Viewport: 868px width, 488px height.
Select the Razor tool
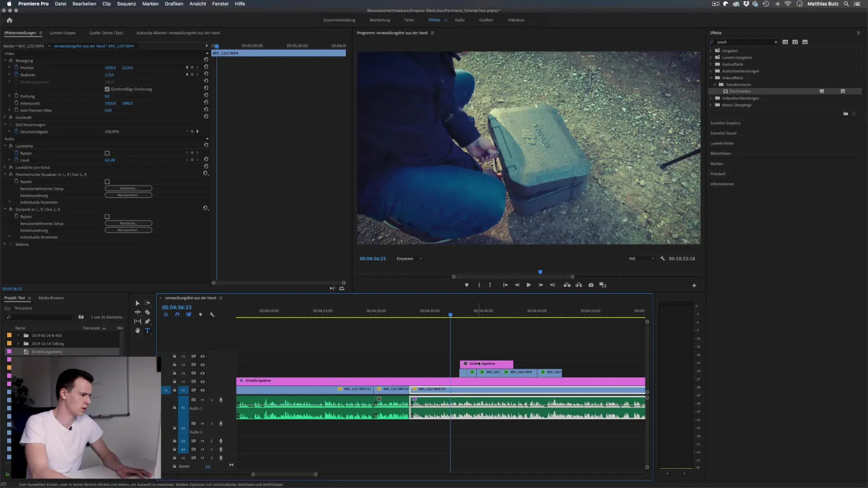click(x=147, y=312)
